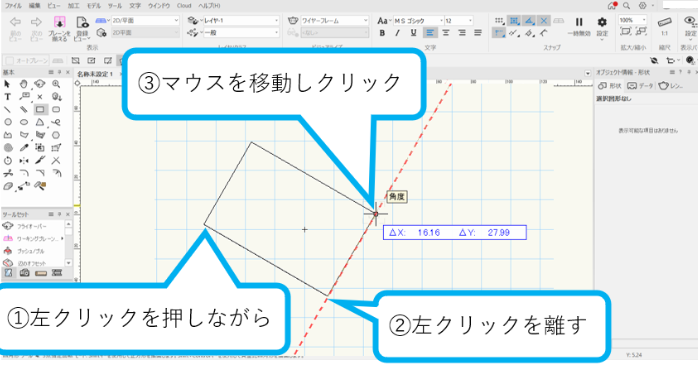Open the font size 12 dropdown
Screen dimensions: 698x365
point(459,20)
